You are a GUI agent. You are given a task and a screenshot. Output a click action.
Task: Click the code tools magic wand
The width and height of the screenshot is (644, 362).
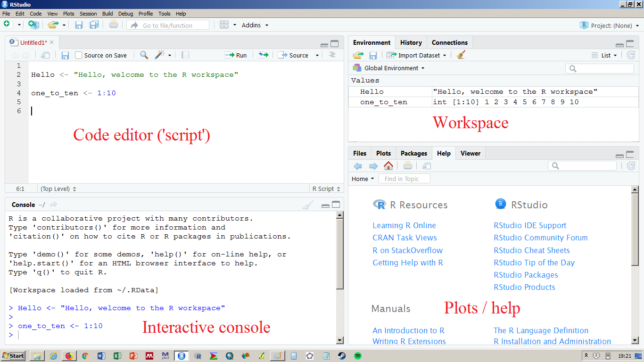pyautogui.click(x=160, y=55)
